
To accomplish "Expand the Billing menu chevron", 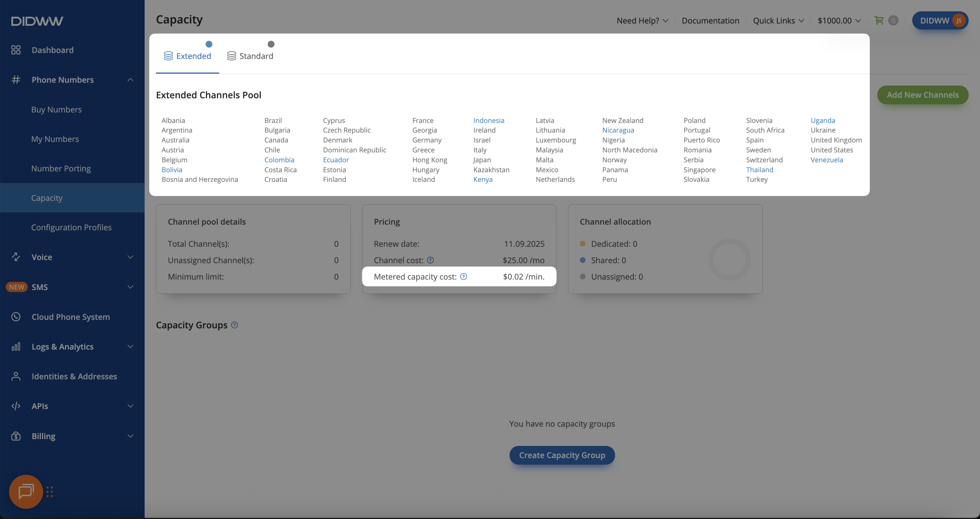I will click(x=130, y=436).
